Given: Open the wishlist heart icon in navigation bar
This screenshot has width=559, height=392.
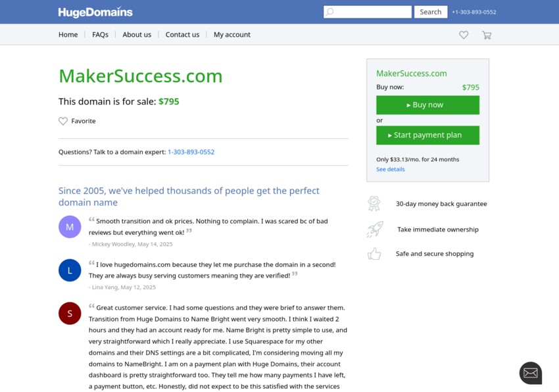Looking at the screenshot, I should [464, 35].
